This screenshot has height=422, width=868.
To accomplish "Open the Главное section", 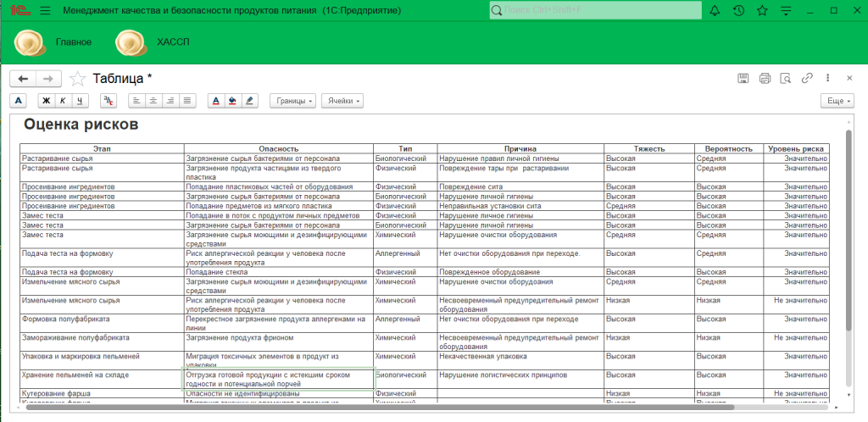I will 74,42.
